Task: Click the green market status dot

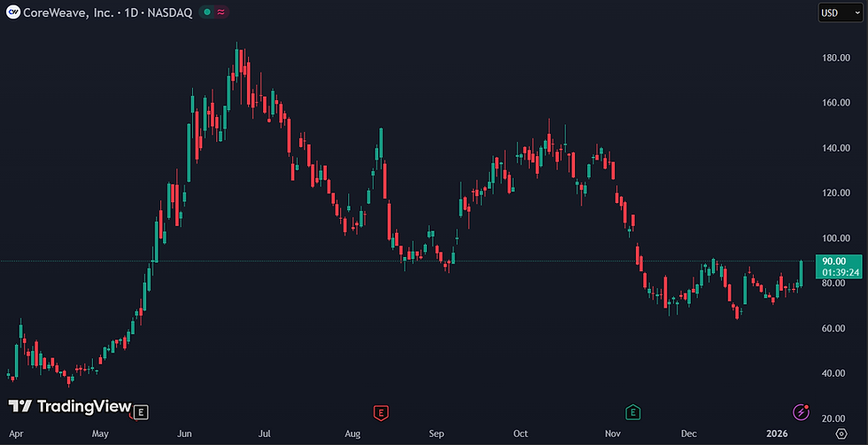Action: pyautogui.click(x=207, y=12)
